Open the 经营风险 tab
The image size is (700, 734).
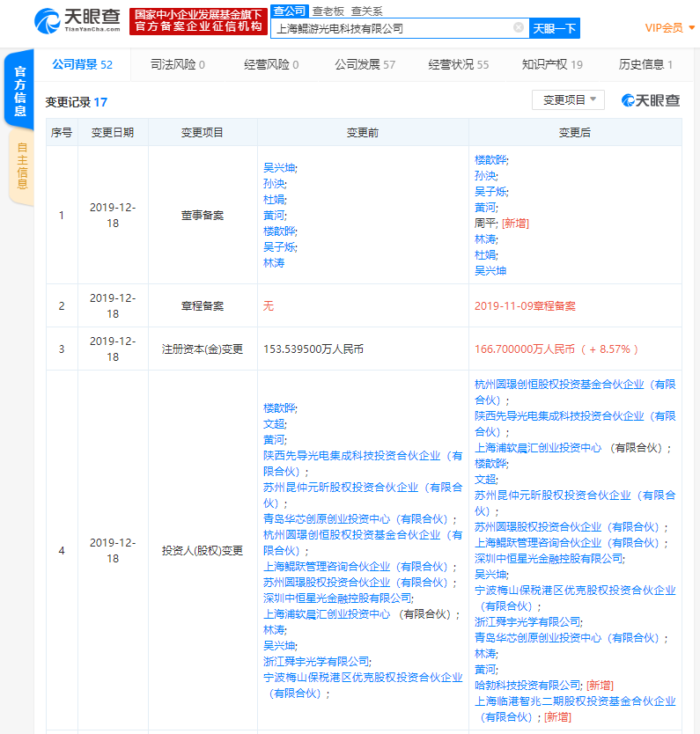[271, 64]
